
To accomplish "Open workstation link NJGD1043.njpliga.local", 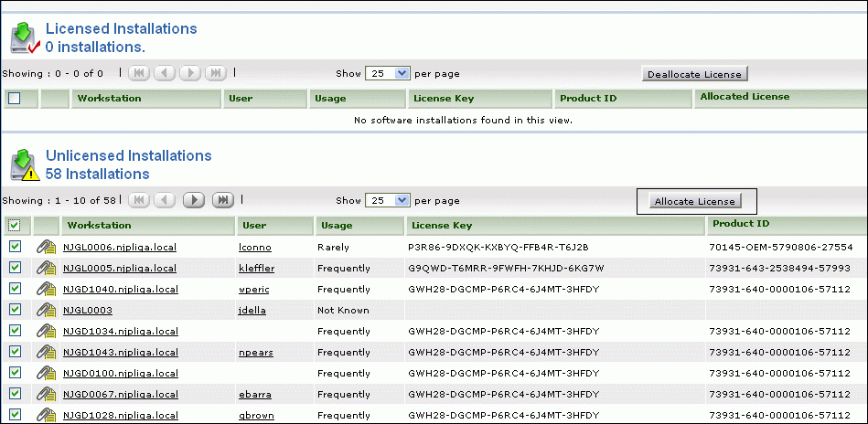I will pyautogui.click(x=119, y=352).
